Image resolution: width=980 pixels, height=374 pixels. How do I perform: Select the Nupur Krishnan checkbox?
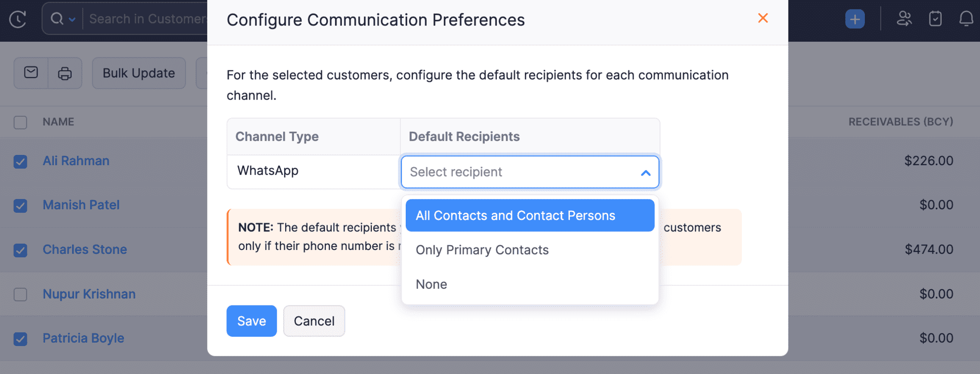tap(20, 295)
